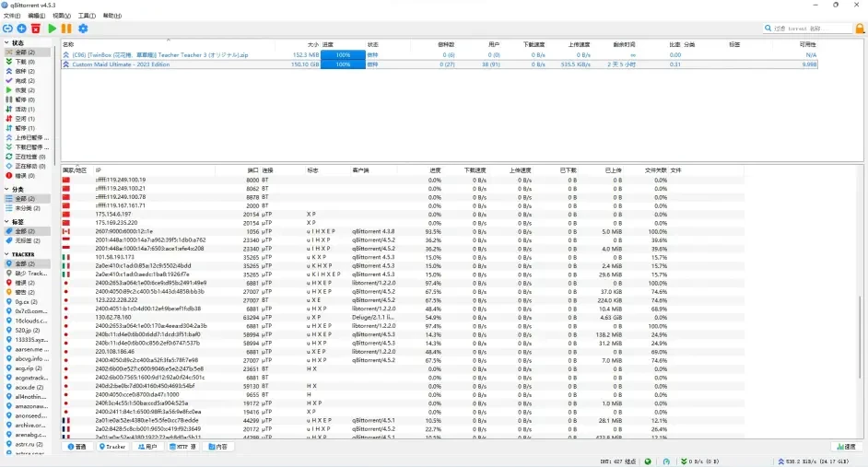Click the peer list vertical scrollbar
The width and height of the screenshot is (868, 467).
pyautogui.click(x=861, y=337)
